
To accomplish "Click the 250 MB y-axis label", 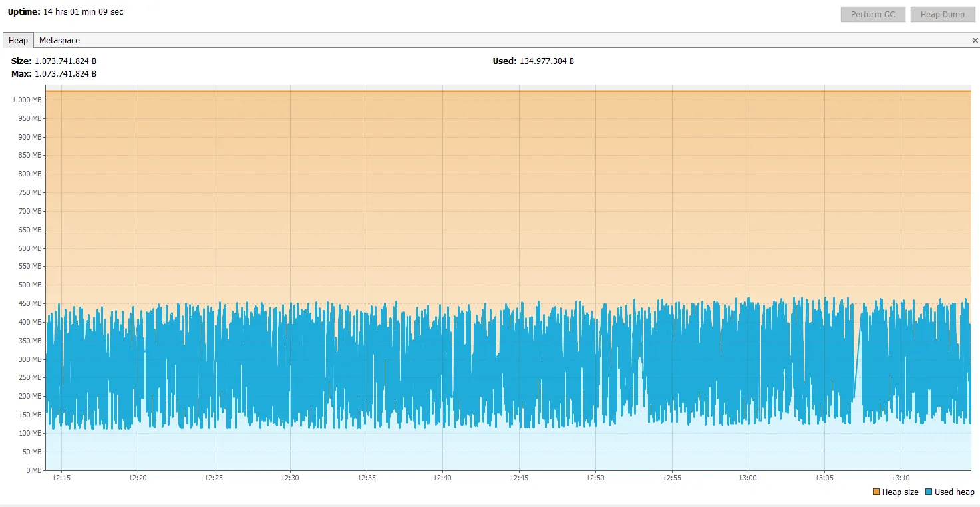I will 29,377.
